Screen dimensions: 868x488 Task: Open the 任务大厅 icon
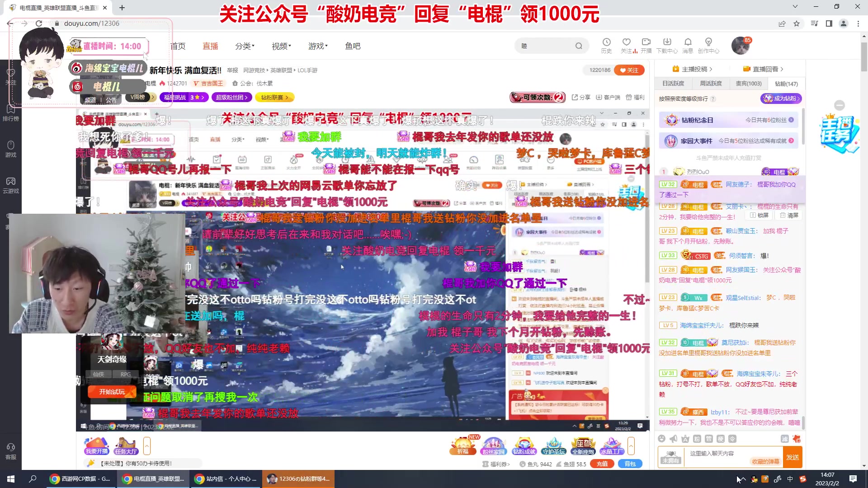pyautogui.click(x=126, y=446)
